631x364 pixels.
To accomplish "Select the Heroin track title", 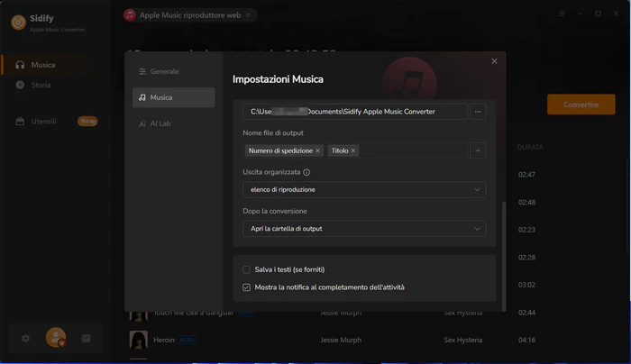I will [x=164, y=341].
